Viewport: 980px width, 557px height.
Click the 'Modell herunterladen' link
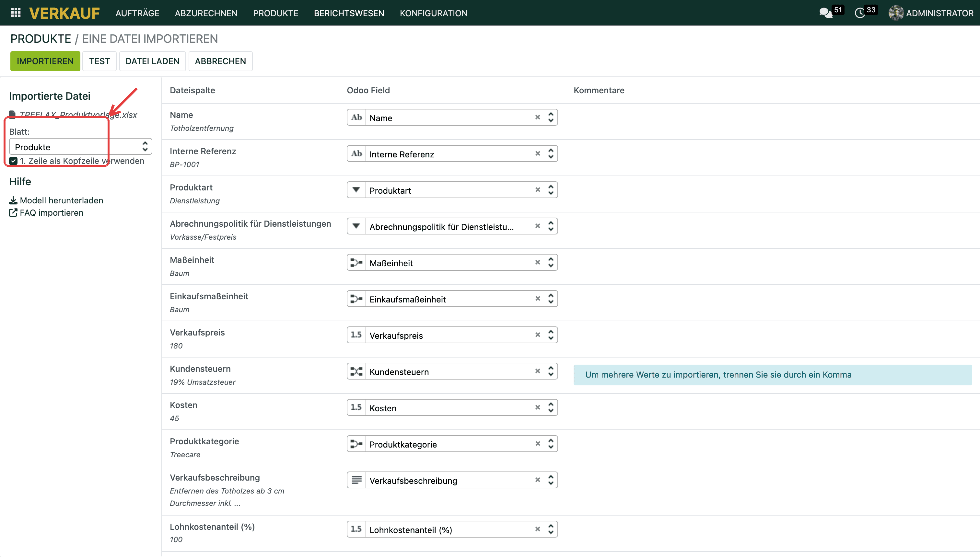(x=56, y=200)
